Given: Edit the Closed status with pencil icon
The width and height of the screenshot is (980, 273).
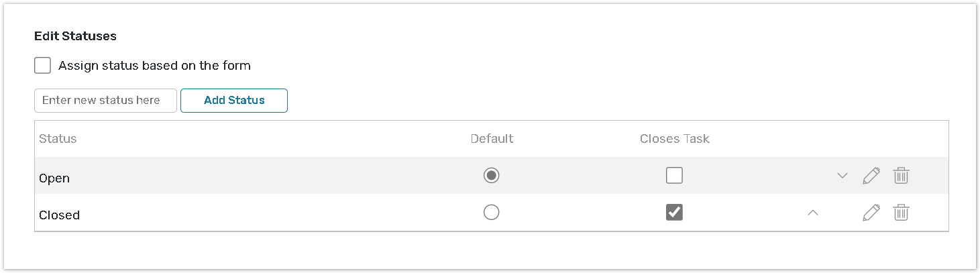Looking at the screenshot, I should (871, 213).
